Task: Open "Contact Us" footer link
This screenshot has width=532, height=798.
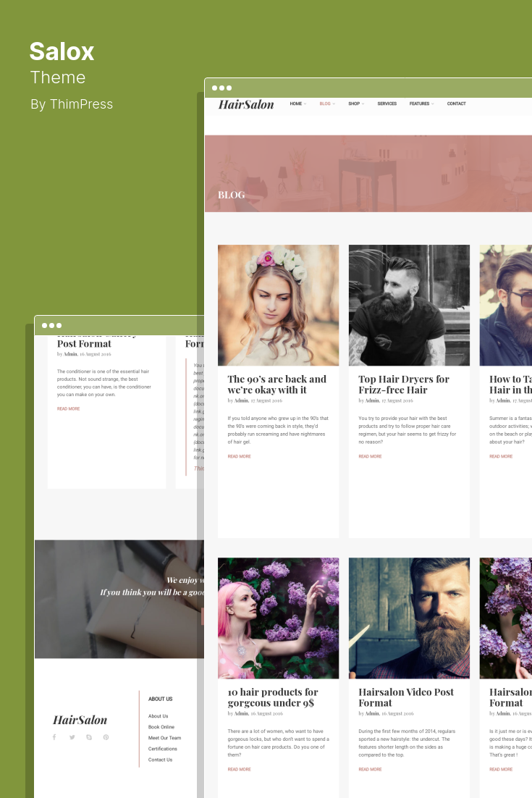Action: (x=160, y=760)
